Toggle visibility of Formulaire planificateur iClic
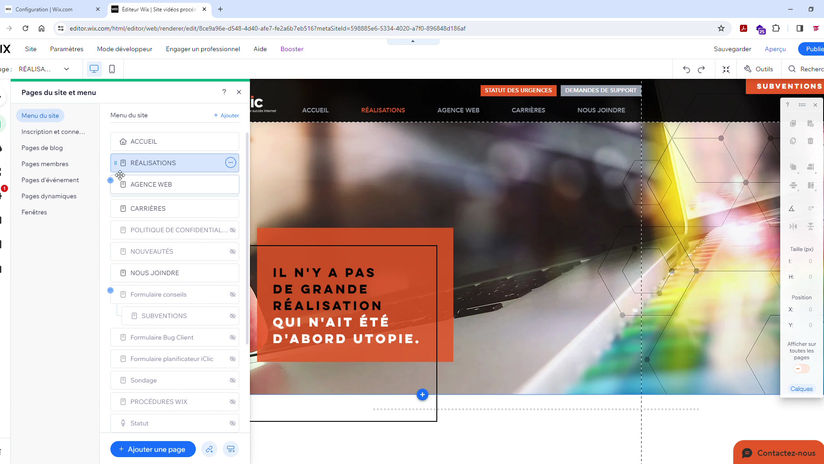The width and height of the screenshot is (824, 464). (x=232, y=359)
